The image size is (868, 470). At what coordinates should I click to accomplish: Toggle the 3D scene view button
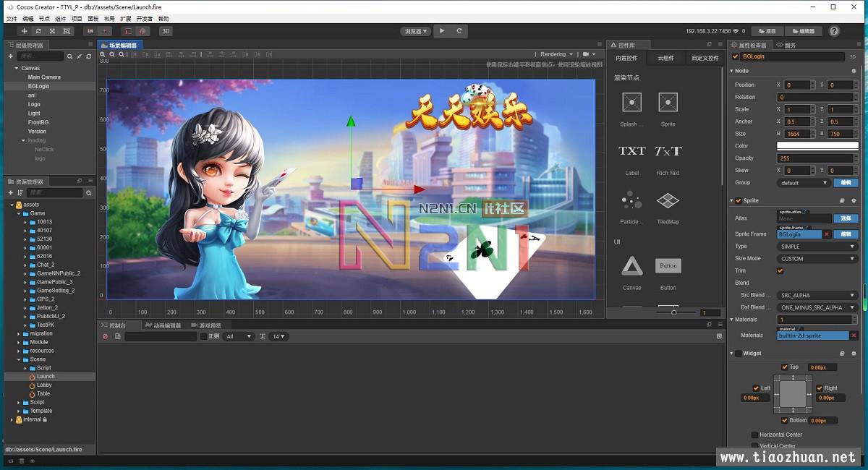point(166,31)
